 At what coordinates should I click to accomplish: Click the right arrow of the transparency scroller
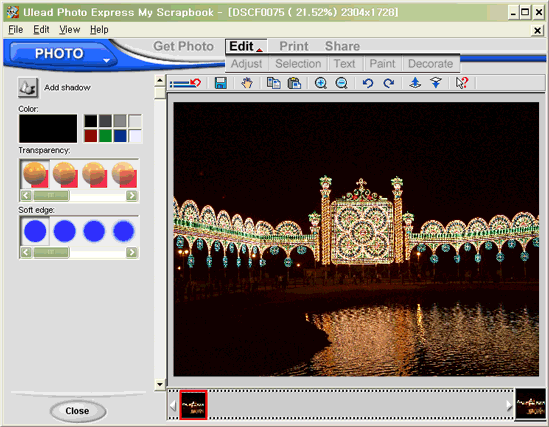132,196
